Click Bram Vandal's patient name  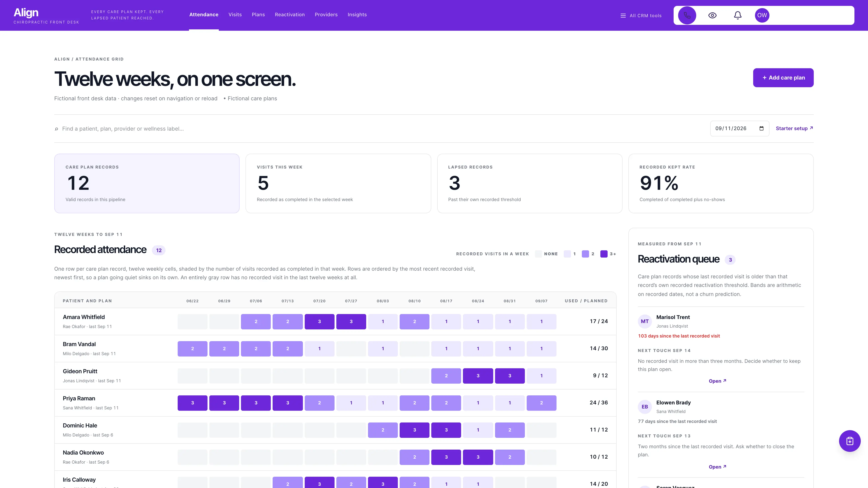click(79, 344)
